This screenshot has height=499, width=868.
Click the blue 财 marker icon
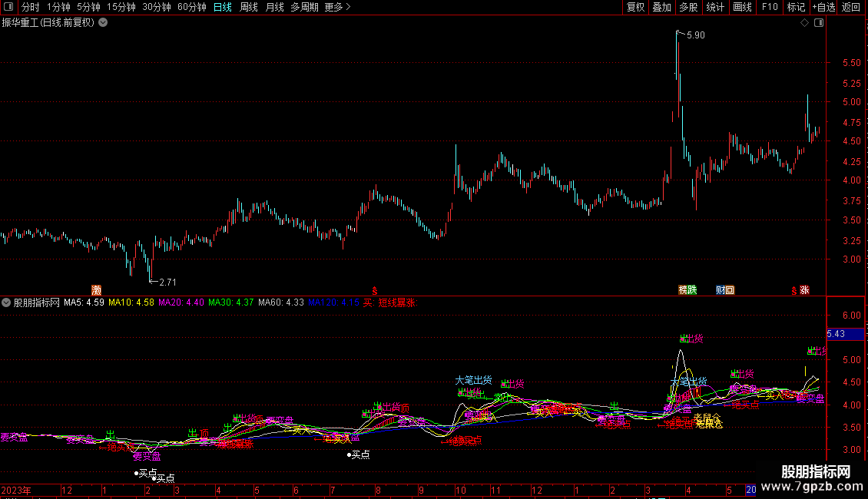click(721, 290)
